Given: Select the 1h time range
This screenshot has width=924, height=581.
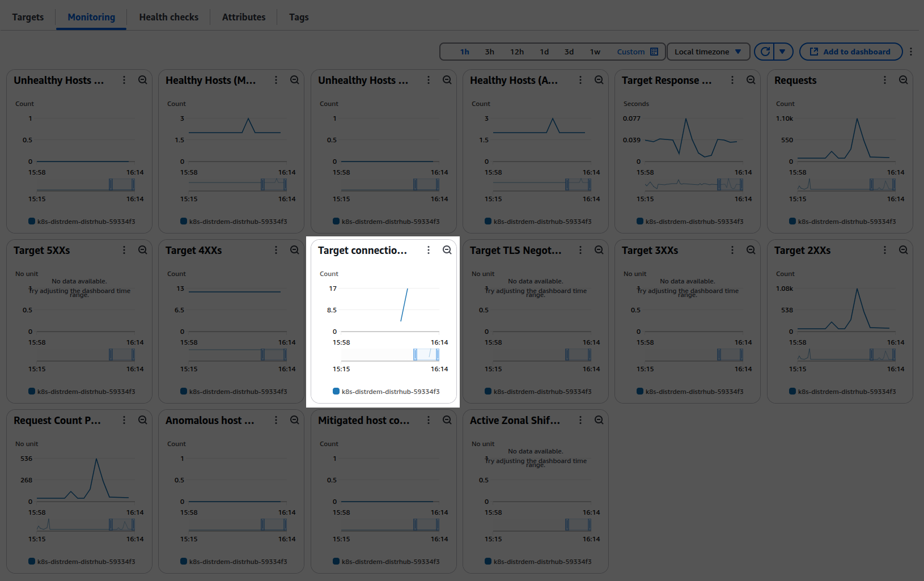Looking at the screenshot, I should coord(464,51).
